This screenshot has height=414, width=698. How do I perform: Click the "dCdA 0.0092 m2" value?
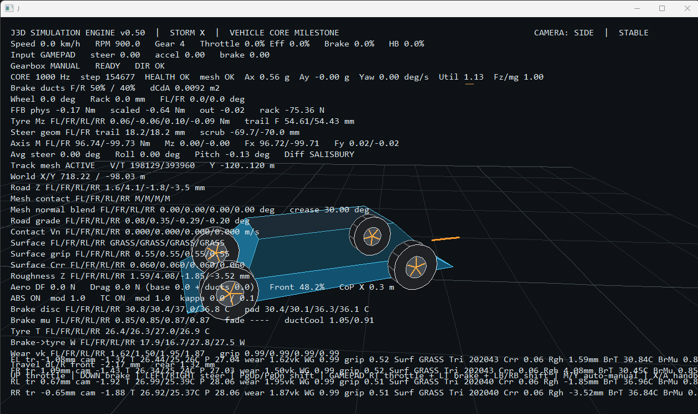point(184,88)
